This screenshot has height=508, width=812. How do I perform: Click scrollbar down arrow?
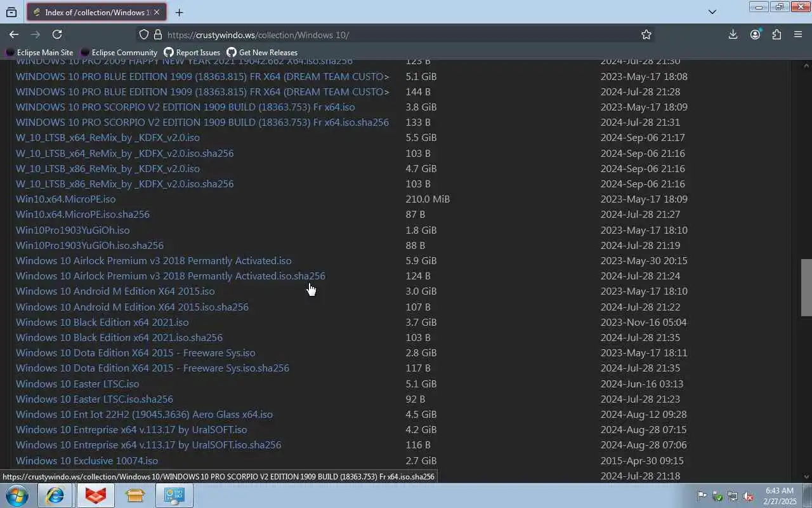click(x=806, y=476)
